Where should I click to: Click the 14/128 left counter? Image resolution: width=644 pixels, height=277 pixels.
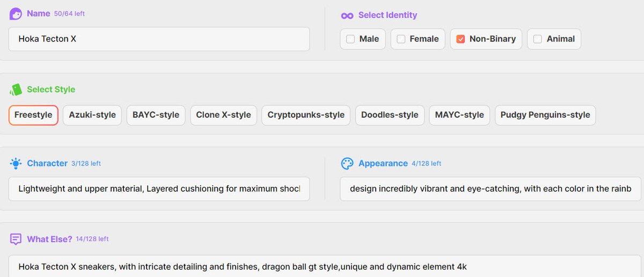[92, 239]
